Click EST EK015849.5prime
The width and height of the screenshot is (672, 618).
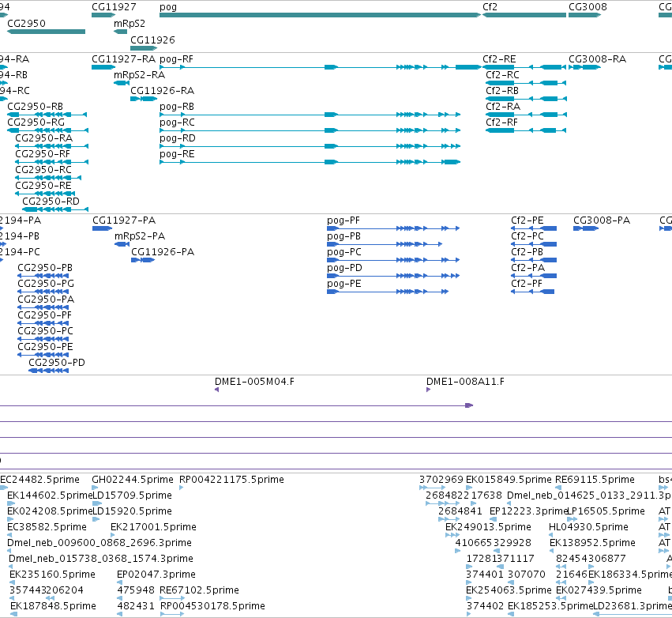coord(469,488)
